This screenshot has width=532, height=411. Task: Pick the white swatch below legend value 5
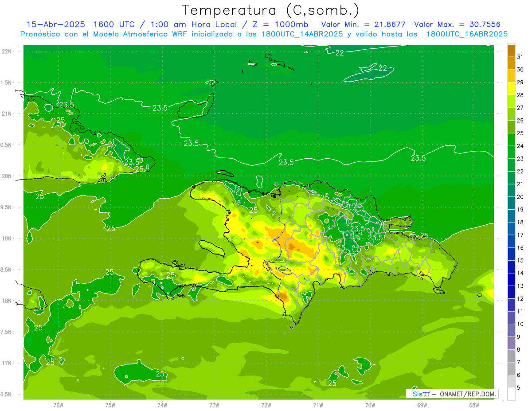point(511,394)
